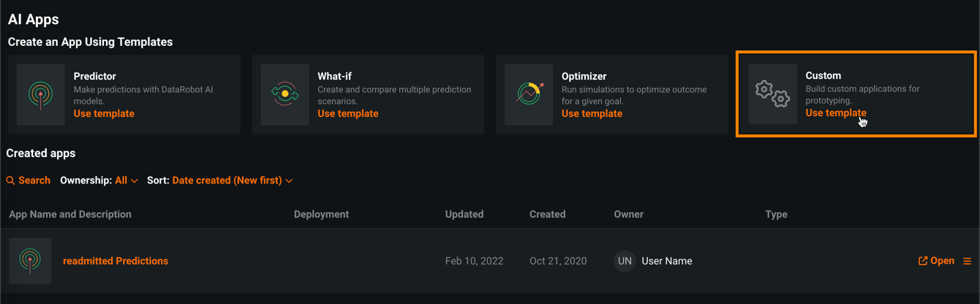Open the readmitted Predictions app link

(x=116, y=261)
